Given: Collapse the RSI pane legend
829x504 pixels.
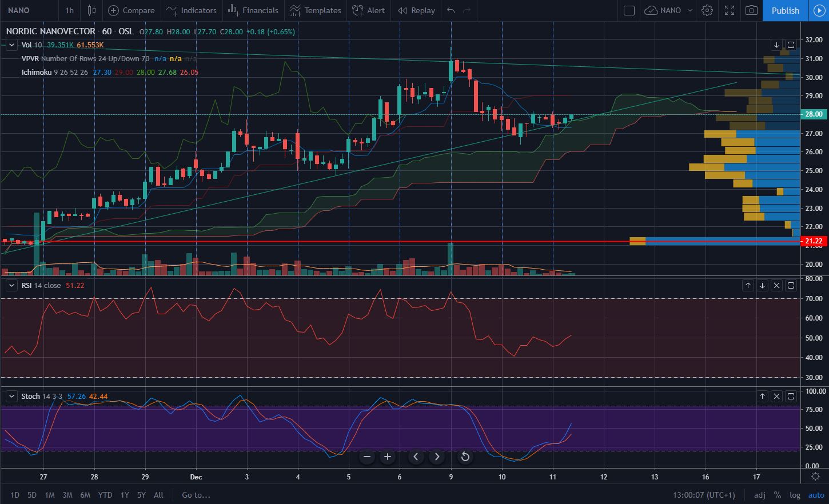Looking at the screenshot, I should pos(11,285).
